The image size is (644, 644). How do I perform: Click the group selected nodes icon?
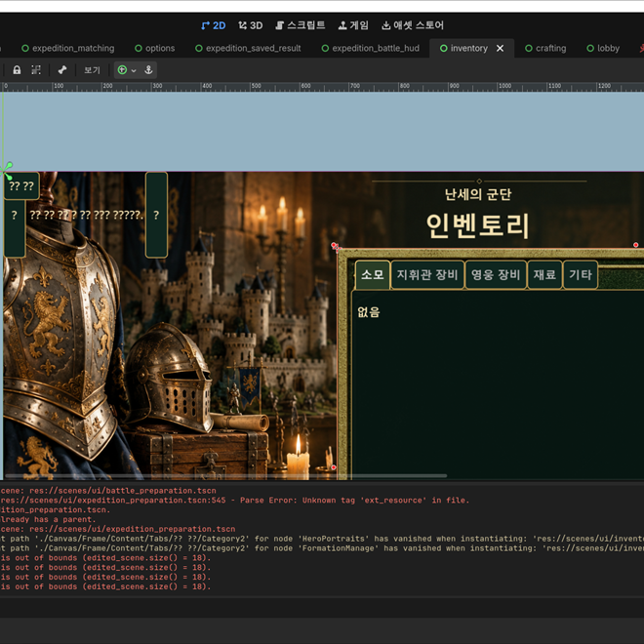(36, 70)
